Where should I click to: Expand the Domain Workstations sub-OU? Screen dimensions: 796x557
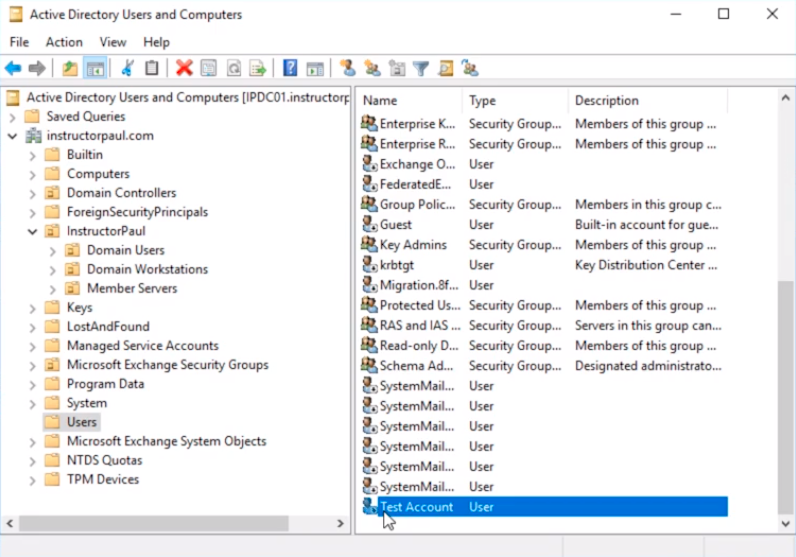pyautogui.click(x=52, y=270)
